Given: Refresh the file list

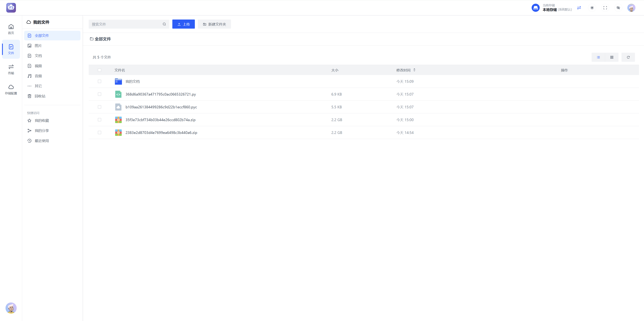Looking at the screenshot, I should pos(628,57).
